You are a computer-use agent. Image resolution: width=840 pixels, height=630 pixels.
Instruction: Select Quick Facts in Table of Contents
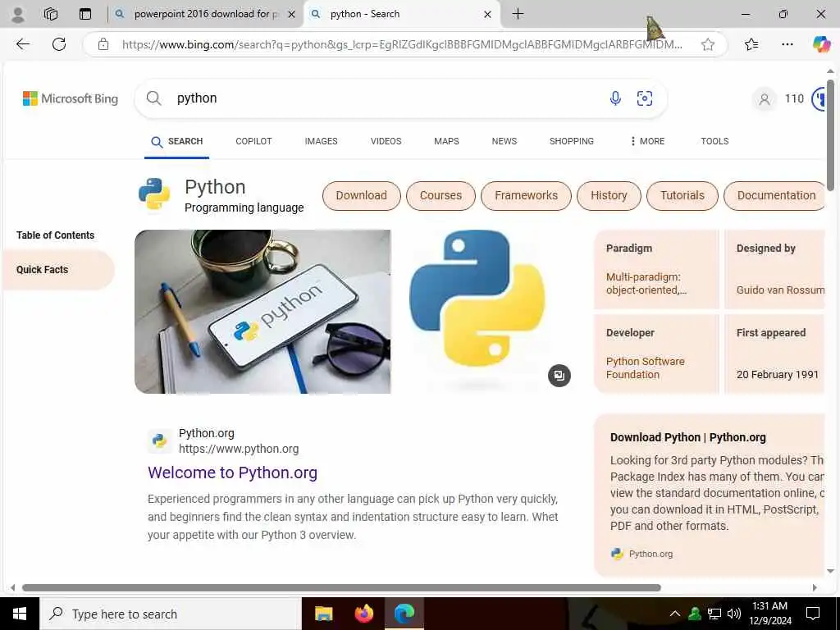[58, 270]
